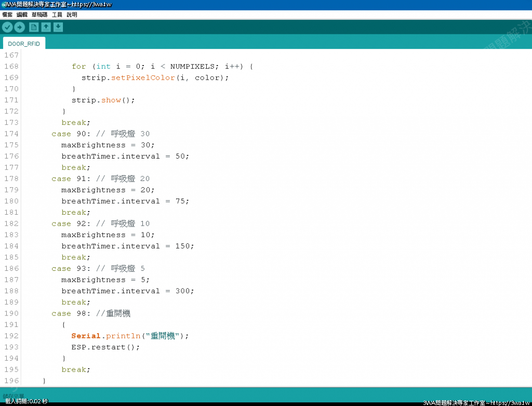Open the 說明 menu
The image size is (532, 406).
pos(72,15)
